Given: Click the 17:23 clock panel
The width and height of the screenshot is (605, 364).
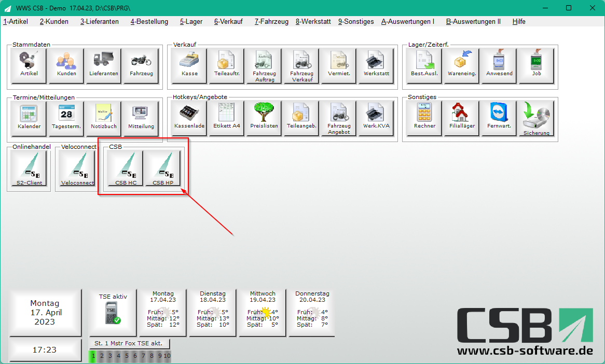Looking at the screenshot, I should click(45, 350).
